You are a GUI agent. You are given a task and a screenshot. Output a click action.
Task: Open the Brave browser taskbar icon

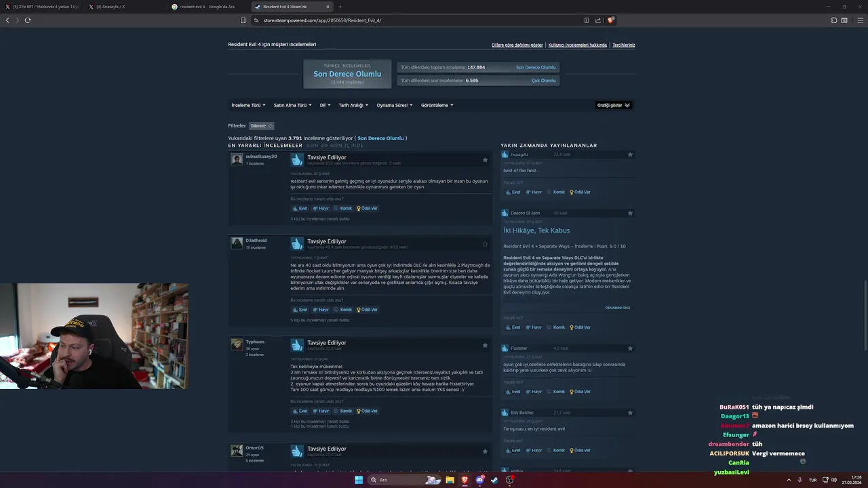(x=465, y=480)
